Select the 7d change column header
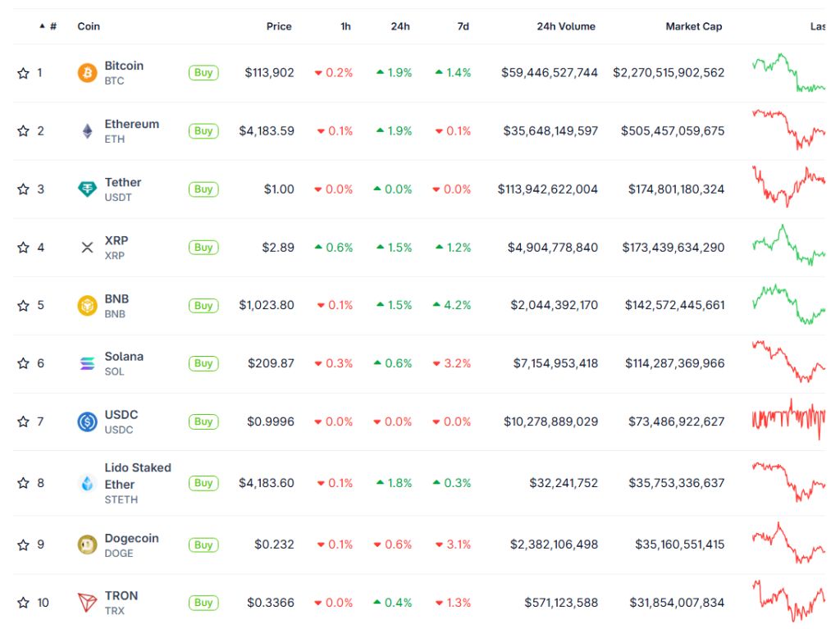The image size is (840, 629). (459, 25)
